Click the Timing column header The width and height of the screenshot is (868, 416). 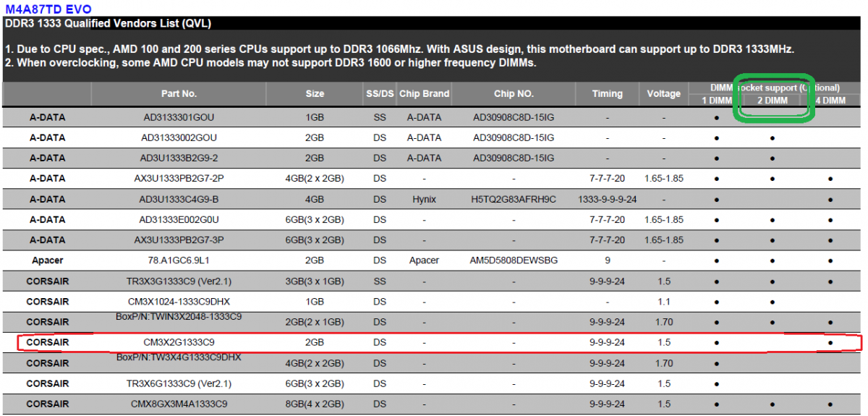click(x=608, y=93)
